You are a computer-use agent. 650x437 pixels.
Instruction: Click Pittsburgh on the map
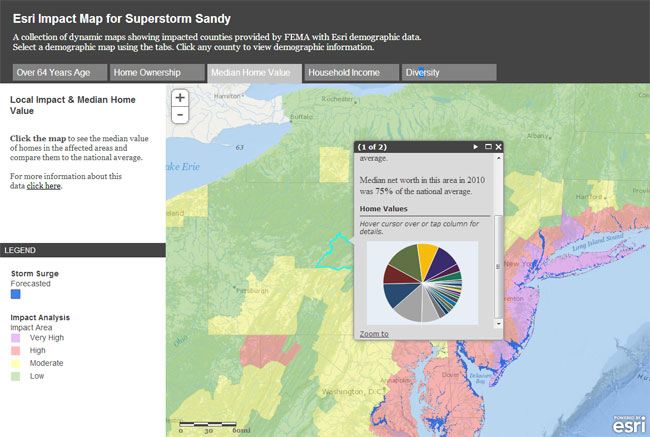pos(251,291)
